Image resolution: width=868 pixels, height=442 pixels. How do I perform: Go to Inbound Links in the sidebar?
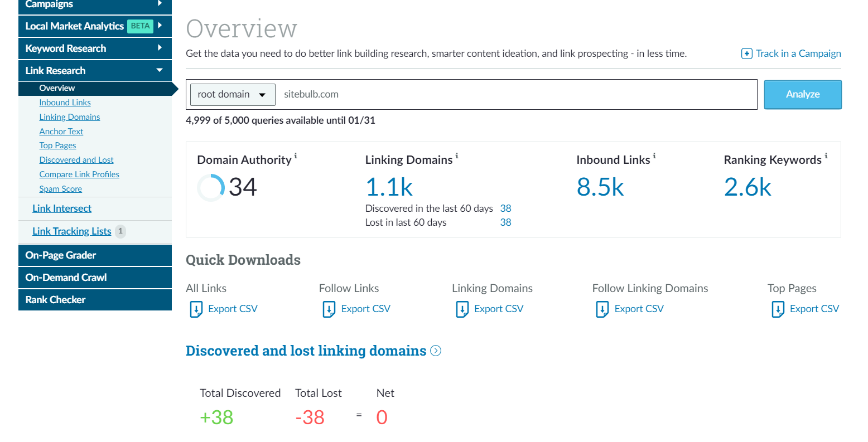(65, 103)
